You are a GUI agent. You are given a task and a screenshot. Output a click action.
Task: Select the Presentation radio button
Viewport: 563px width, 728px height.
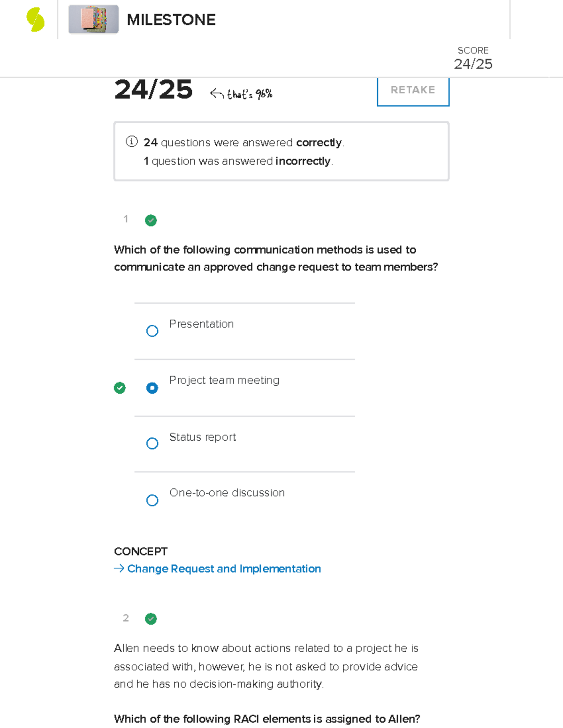pos(152,331)
